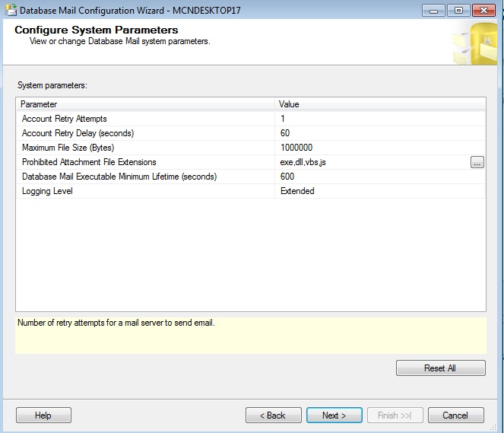This screenshot has width=504, height=433.
Task: Open the Prohibited Attachment File Extensions ellipsis button
Action: pyautogui.click(x=477, y=162)
